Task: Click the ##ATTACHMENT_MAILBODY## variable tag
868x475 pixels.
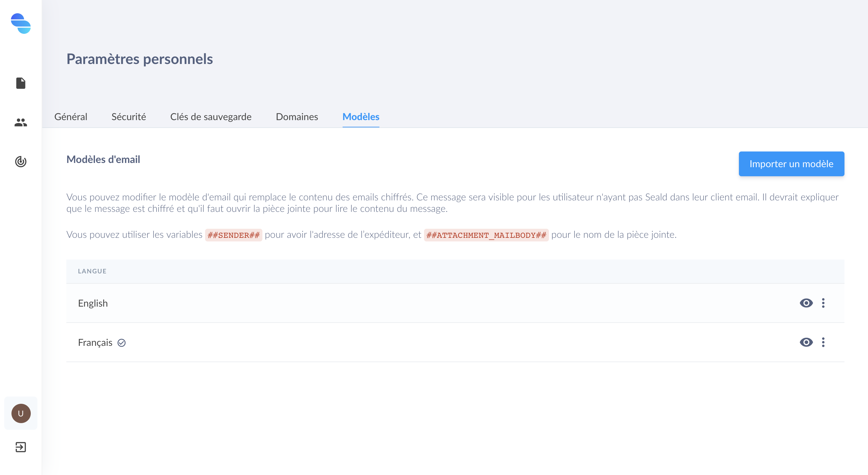Action: coord(486,235)
